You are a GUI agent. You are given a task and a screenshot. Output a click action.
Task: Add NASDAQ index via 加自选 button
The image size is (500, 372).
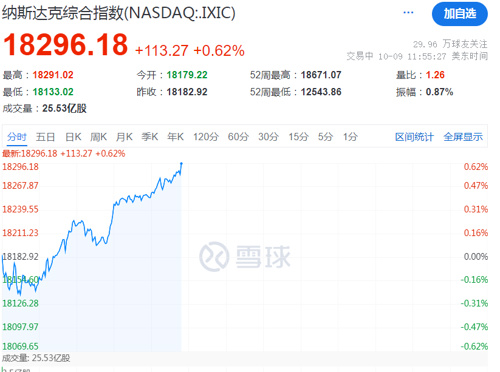click(460, 14)
